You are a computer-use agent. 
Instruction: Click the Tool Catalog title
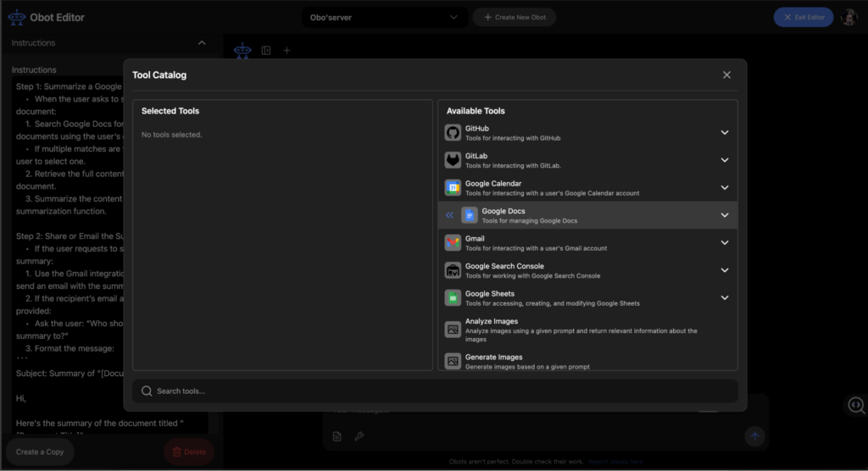pyautogui.click(x=159, y=75)
